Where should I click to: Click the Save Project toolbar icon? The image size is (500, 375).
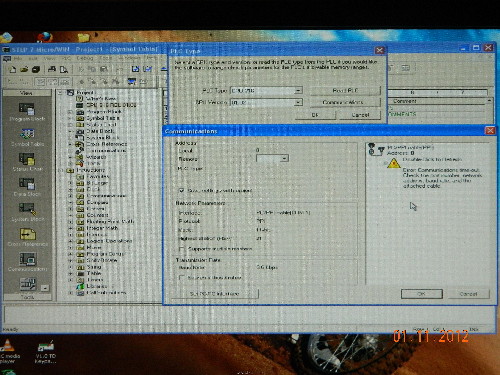coord(36,69)
